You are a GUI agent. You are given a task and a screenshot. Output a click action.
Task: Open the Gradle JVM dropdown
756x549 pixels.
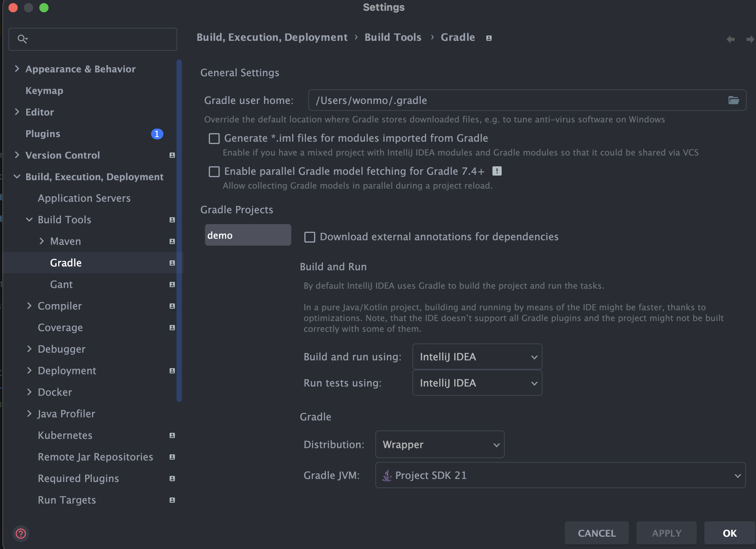[560, 475]
